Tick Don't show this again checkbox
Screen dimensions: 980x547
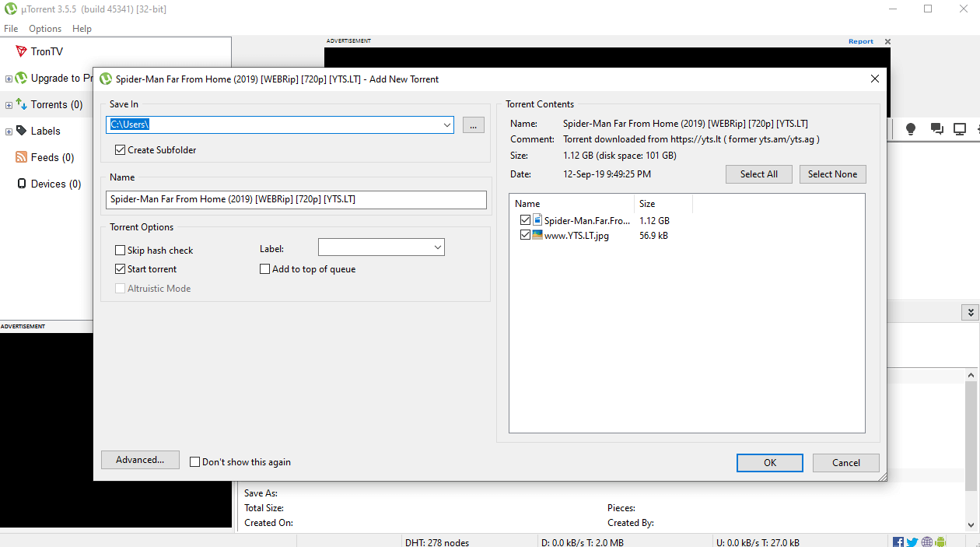[194, 461]
